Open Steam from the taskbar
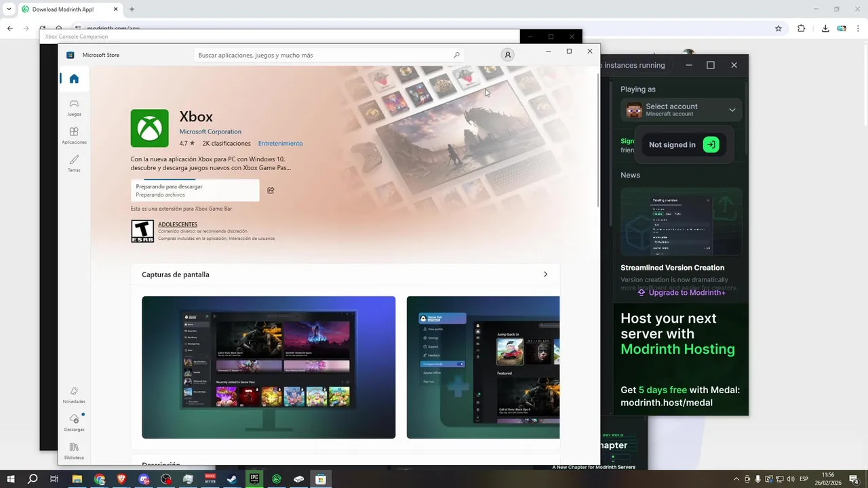The image size is (868, 488). point(232,479)
